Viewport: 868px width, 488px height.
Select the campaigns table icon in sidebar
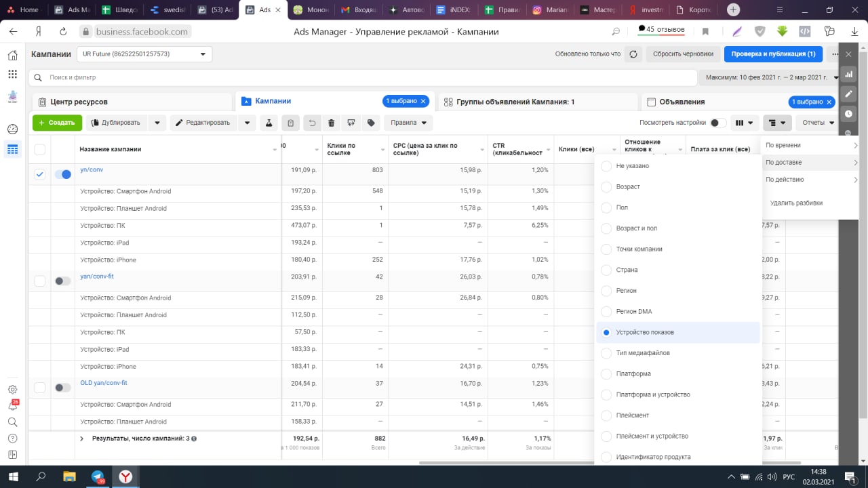12,149
